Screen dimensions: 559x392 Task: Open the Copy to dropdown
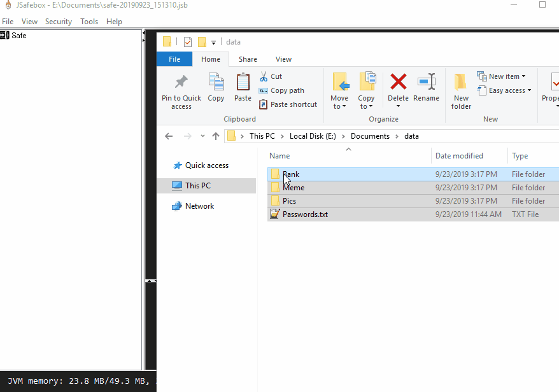point(366,102)
